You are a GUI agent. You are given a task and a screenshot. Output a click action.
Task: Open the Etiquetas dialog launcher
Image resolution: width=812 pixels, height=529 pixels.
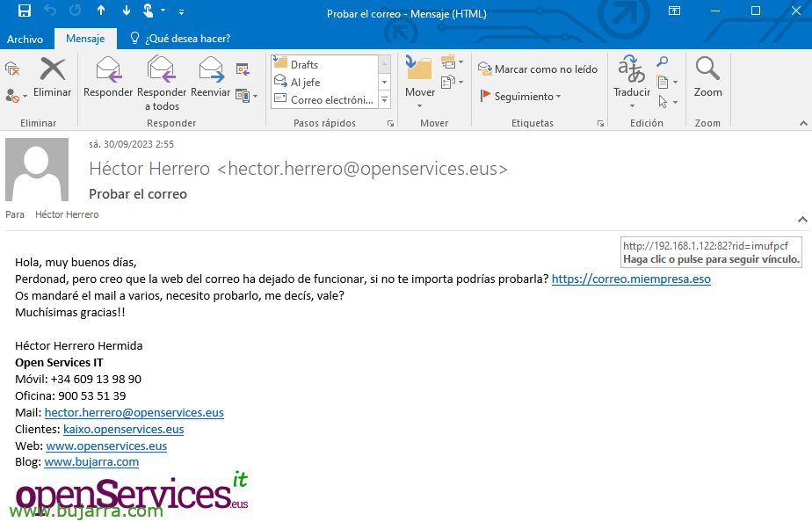pyautogui.click(x=600, y=123)
